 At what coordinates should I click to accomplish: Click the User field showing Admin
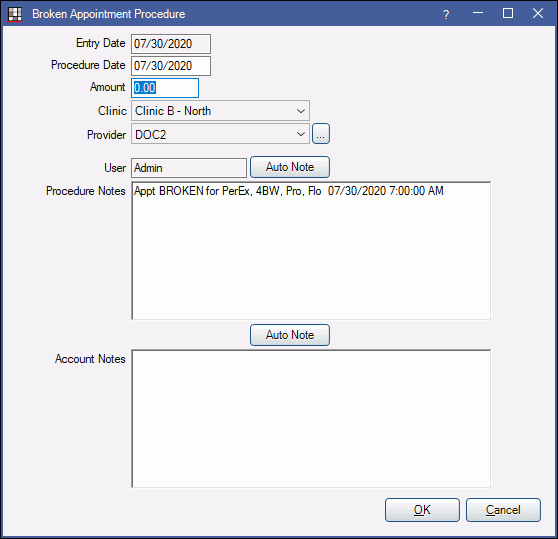(x=189, y=168)
